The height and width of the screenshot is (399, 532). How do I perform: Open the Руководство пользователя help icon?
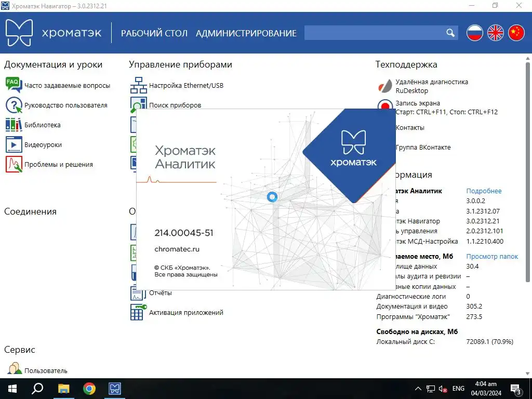(x=14, y=105)
